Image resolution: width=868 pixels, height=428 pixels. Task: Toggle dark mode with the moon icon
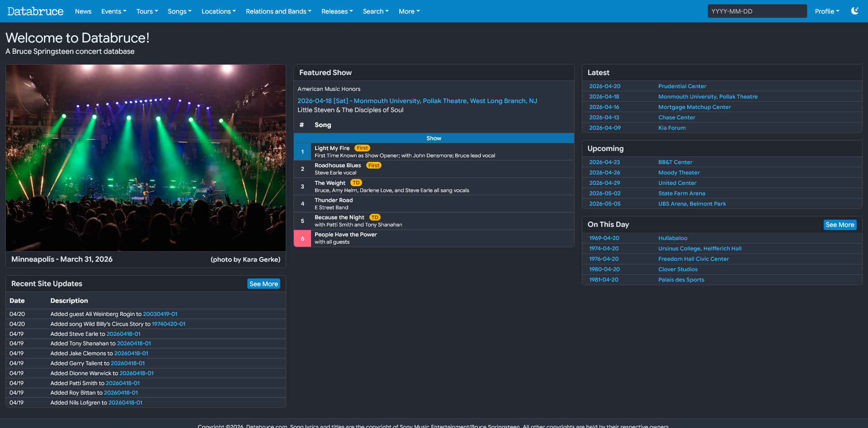[854, 11]
